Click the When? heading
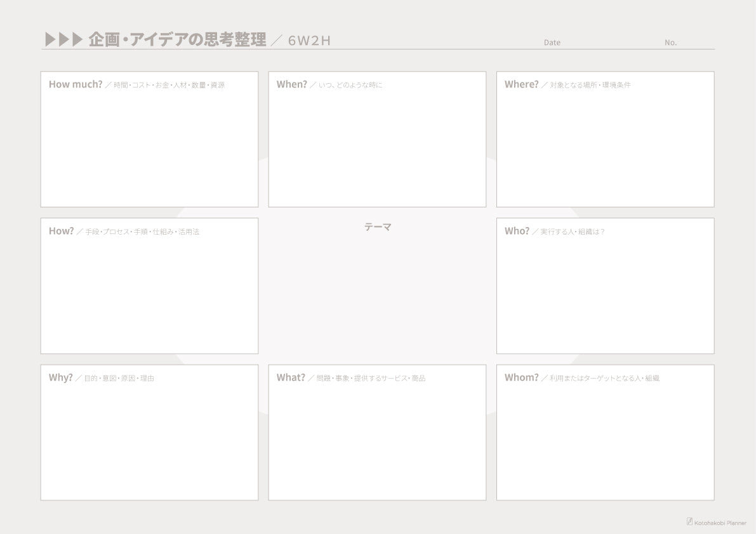 (292, 84)
